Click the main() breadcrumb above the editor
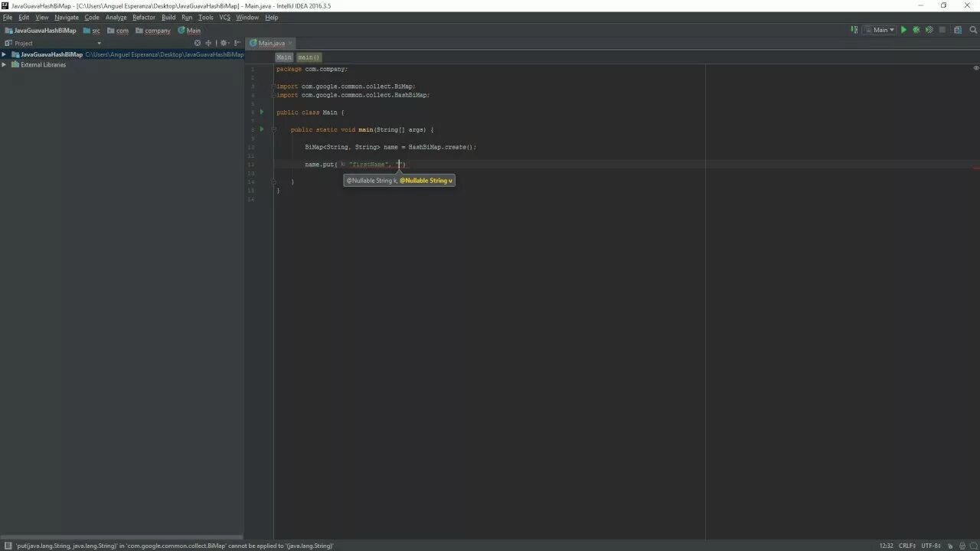 pyautogui.click(x=309, y=57)
